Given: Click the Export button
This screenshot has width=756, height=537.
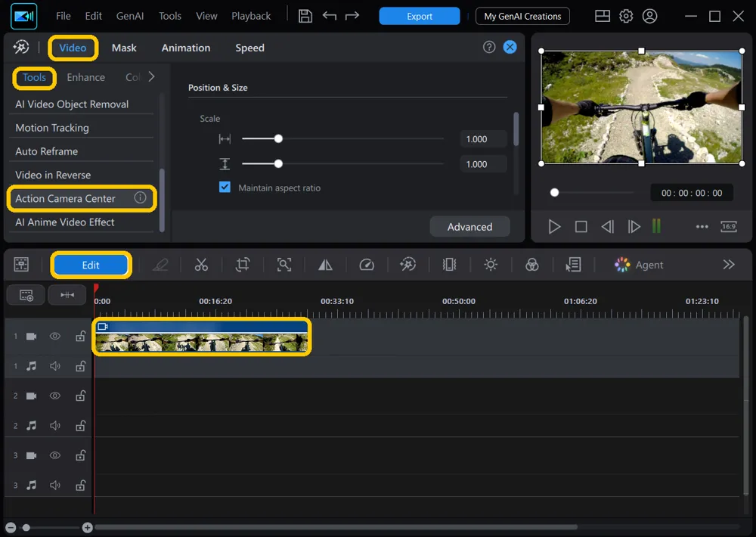Looking at the screenshot, I should click(x=420, y=16).
